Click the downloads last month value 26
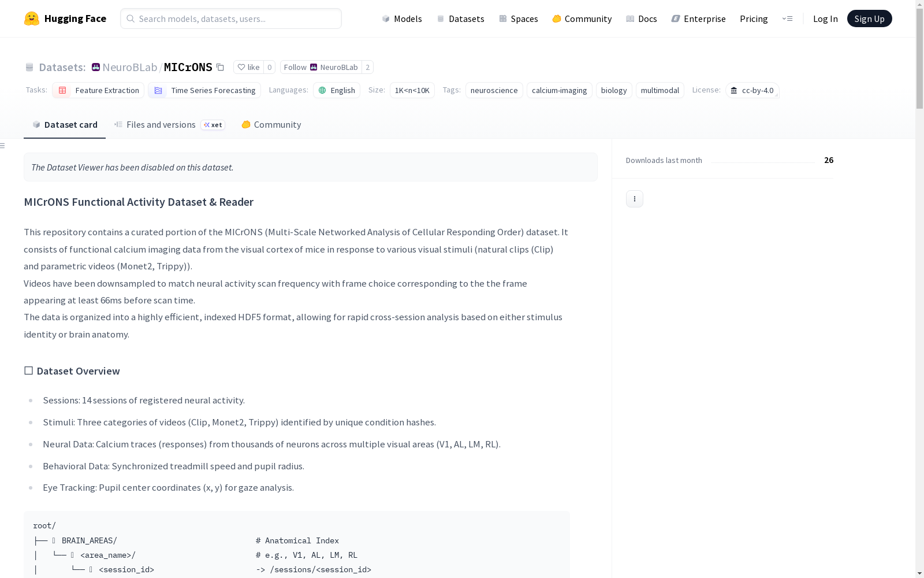Viewport: 924px width, 578px height. pos(829,160)
